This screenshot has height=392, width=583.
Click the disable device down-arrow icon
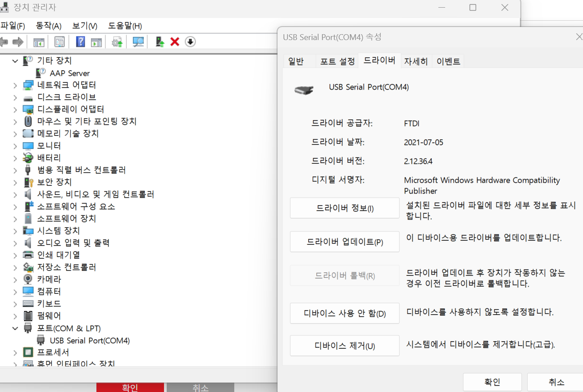(190, 42)
